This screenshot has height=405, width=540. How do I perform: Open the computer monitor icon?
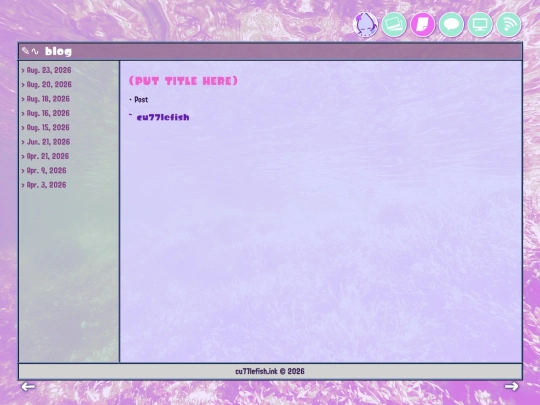(480, 24)
